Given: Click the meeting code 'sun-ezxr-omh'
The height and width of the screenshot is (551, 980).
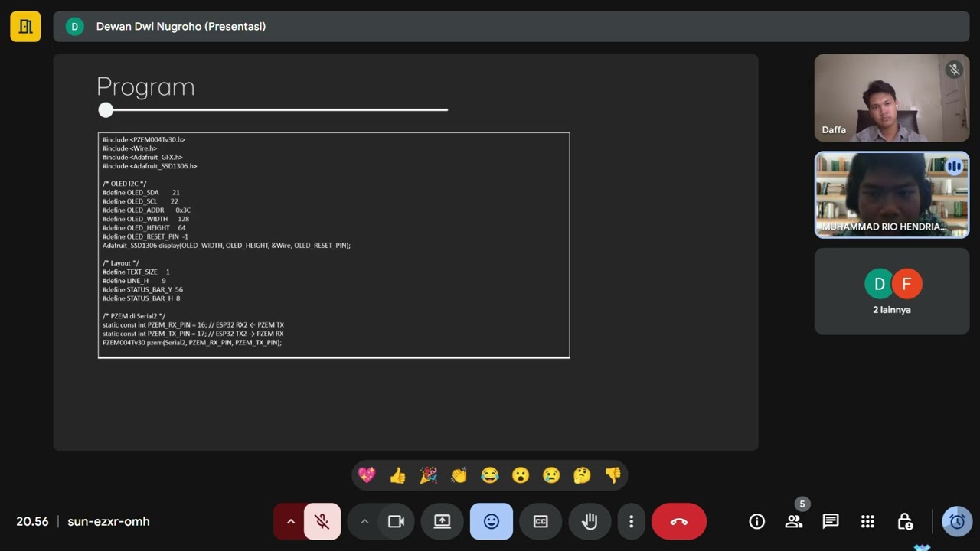Looking at the screenshot, I should point(109,522).
